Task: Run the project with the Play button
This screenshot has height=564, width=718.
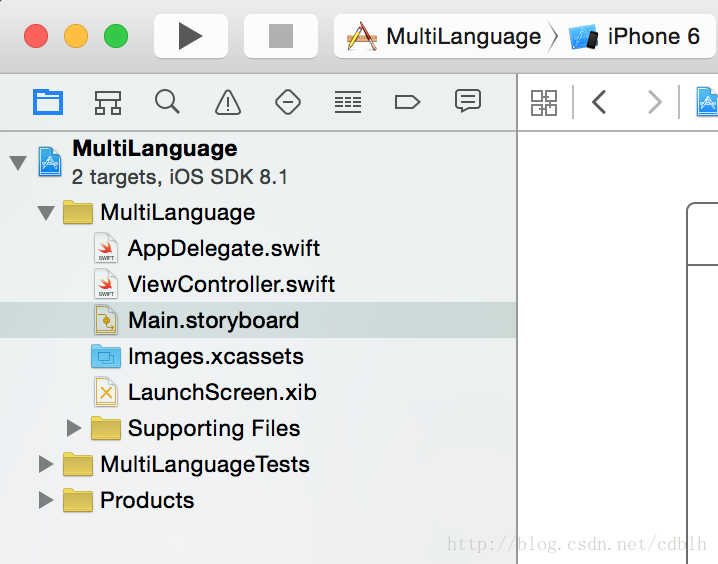Action: (x=190, y=36)
